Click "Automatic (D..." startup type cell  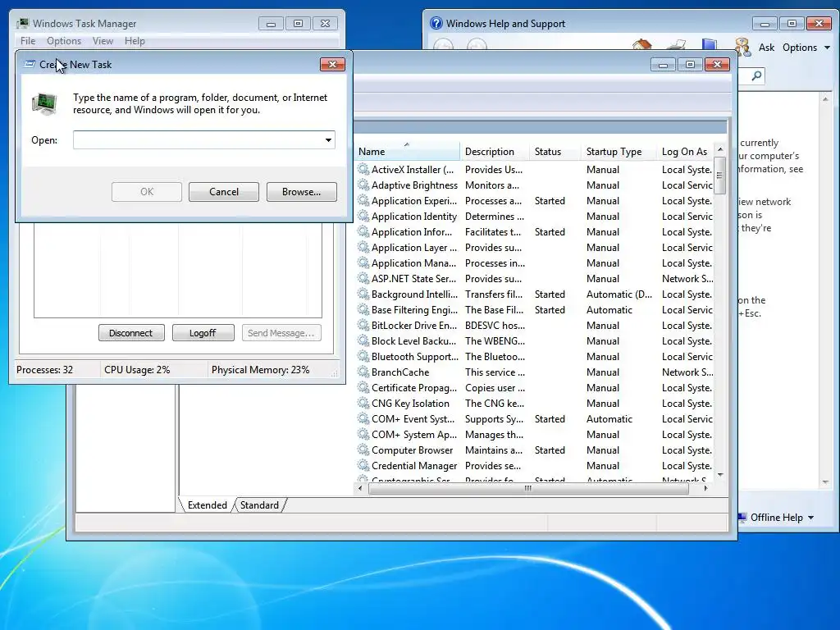coord(619,294)
